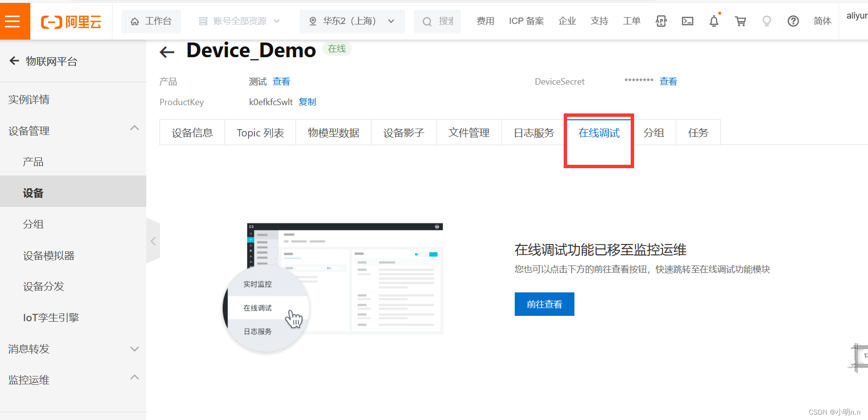Open the 支持 support menu
Image resolution: width=868 pixels, height=420 pixels.
tap(599, 21)
